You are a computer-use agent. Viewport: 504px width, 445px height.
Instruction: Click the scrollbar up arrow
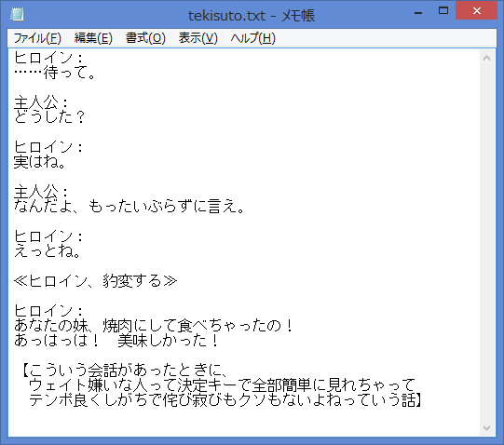coord(486,58)
